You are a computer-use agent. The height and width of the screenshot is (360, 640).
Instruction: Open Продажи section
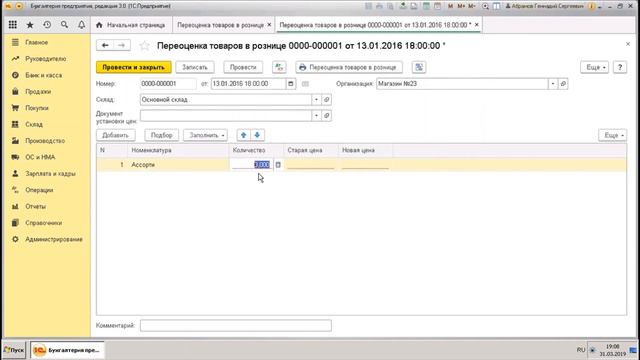(x=38, y=91)
